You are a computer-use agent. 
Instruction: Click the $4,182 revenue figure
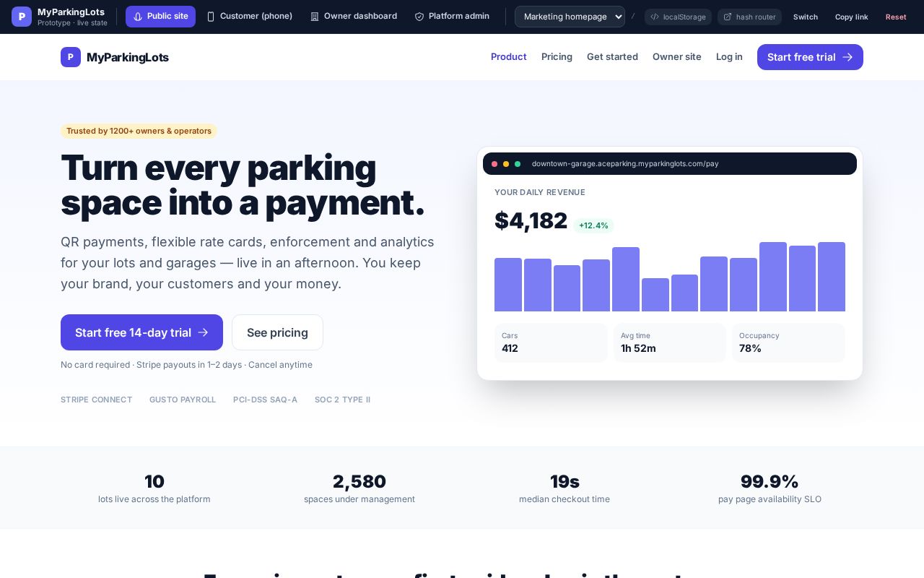click(x=531, y=220)
